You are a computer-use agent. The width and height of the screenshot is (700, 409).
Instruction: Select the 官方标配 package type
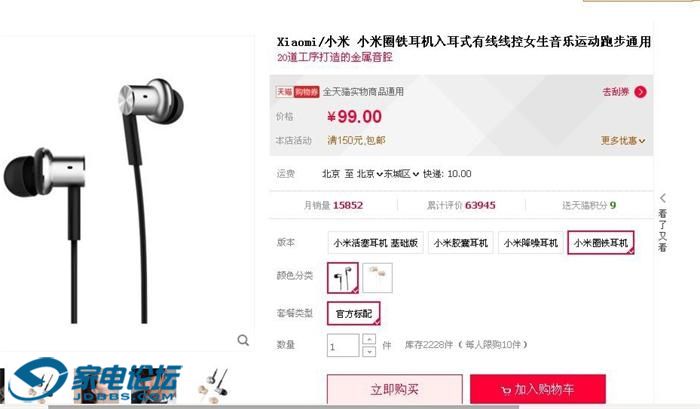(354, 314)
